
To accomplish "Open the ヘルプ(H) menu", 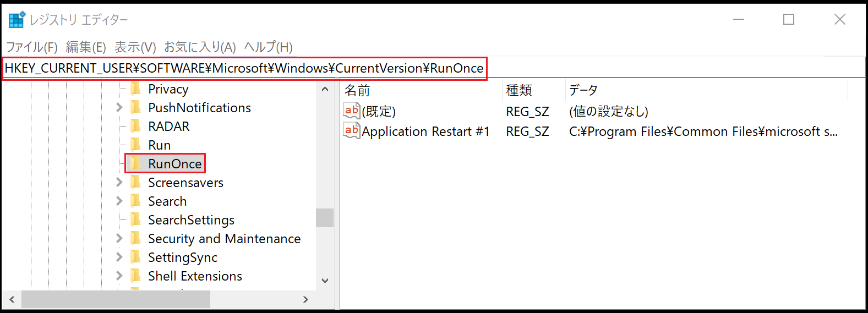I will point(269,47).
